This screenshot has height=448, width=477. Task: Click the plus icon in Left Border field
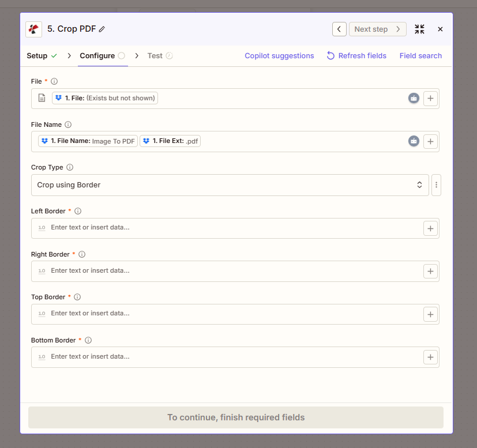pos(430,228)
